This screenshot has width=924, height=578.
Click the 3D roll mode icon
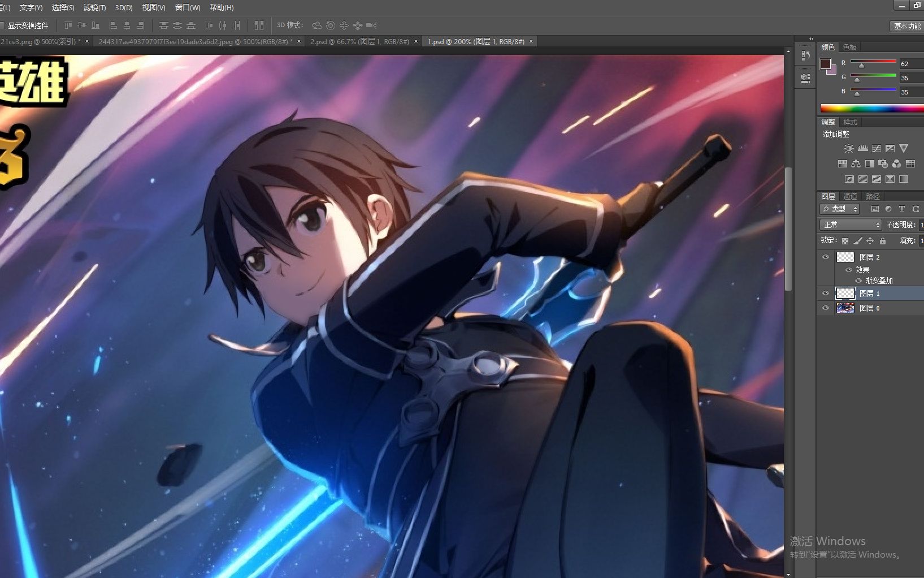click(331, 25)
